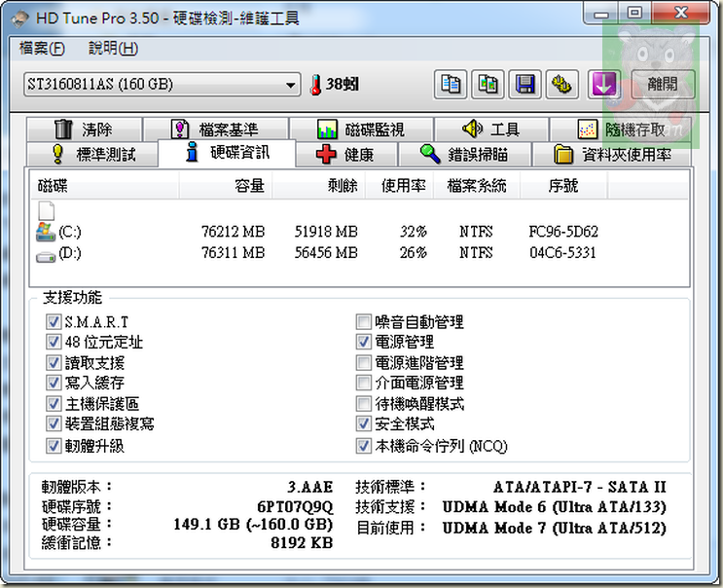Open the 錯誤掃瞄 error scan tab
The height and width of the screenshot is (588, 723).
click(x=465, y=154)
